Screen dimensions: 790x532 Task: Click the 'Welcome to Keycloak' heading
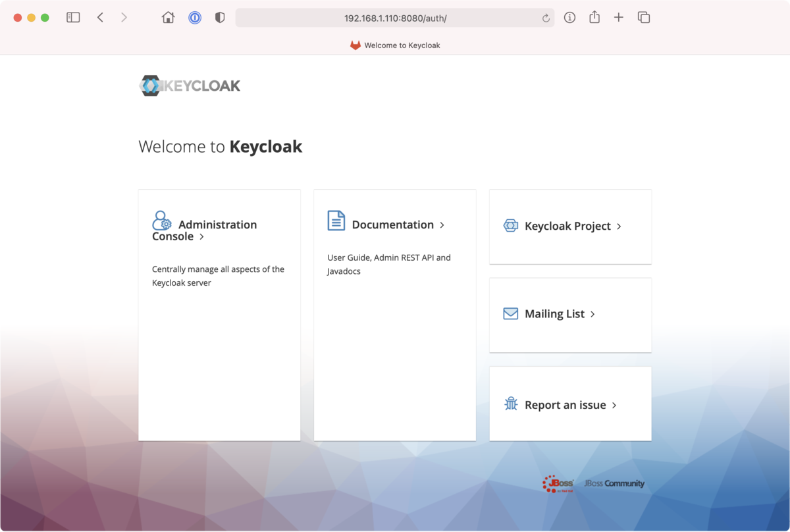point(221,146)
